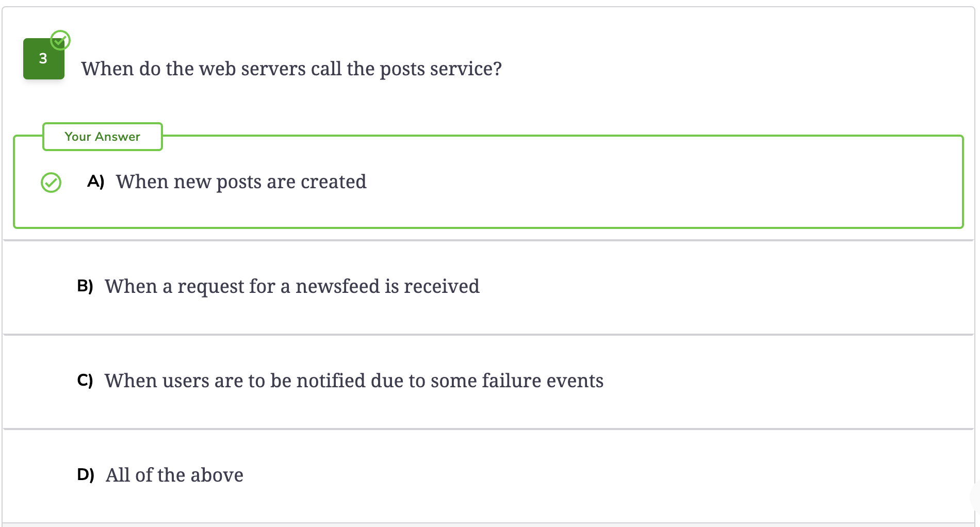Click the A) letter label

tap(96, 182)
